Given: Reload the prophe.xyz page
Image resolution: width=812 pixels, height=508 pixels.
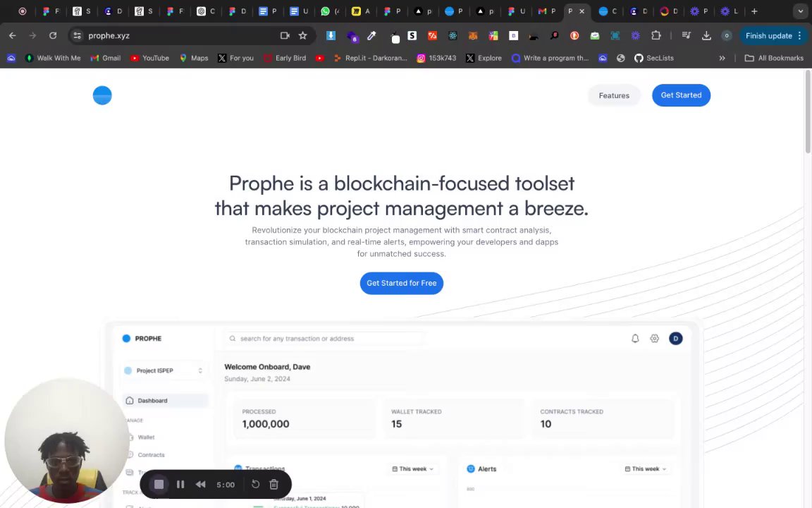Looking at the screenshot, I should click(x=53, y=36).
